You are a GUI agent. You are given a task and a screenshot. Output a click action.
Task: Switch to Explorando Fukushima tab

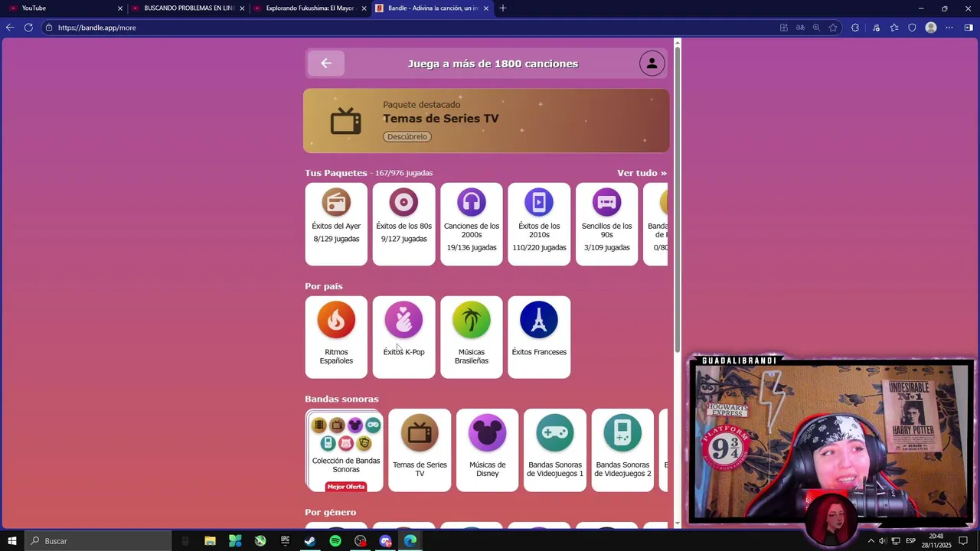coord(310,8)
